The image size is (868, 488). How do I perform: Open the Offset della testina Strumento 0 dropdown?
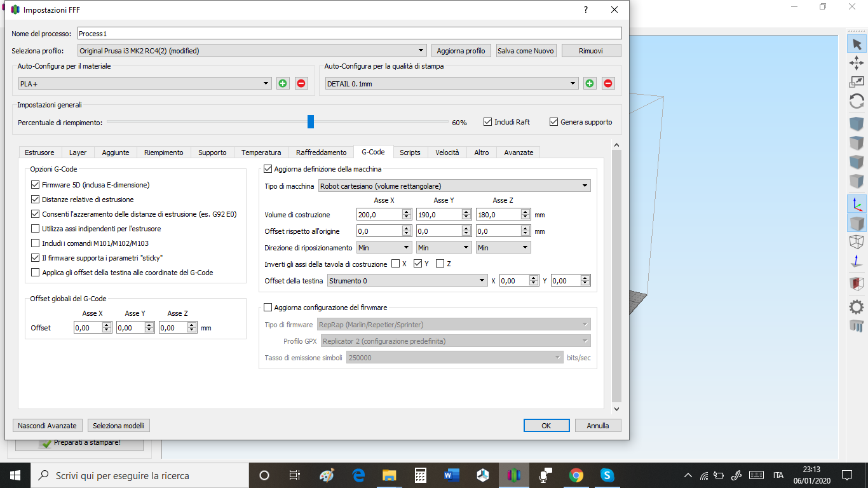(407, 281)
